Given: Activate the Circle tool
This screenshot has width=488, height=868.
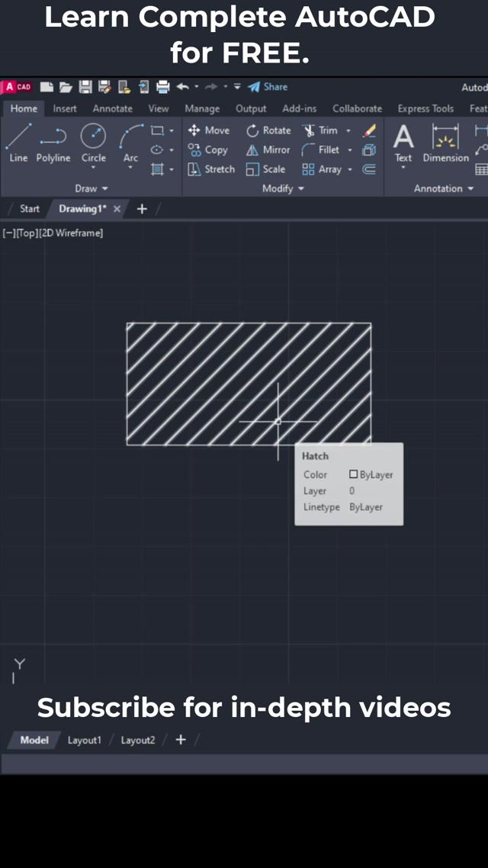Looking at the screenshot, I should tap(94, 143).
